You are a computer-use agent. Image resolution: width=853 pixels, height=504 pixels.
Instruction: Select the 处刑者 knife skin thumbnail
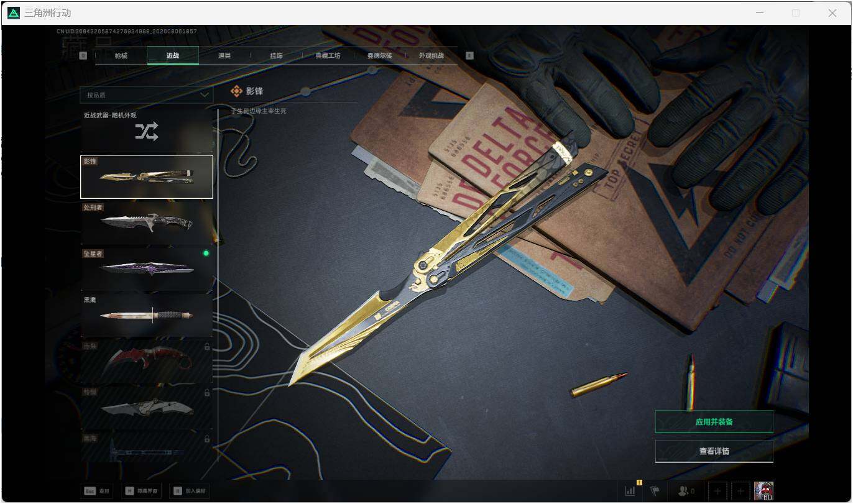pos(147,223)
